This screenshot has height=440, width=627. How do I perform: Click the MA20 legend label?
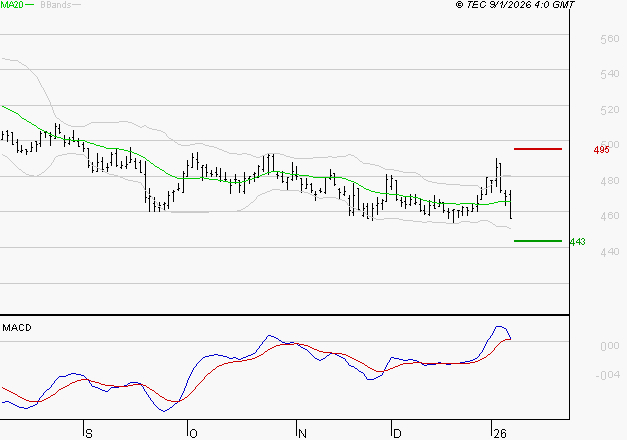pyautogui.click(x=12, y=5)
